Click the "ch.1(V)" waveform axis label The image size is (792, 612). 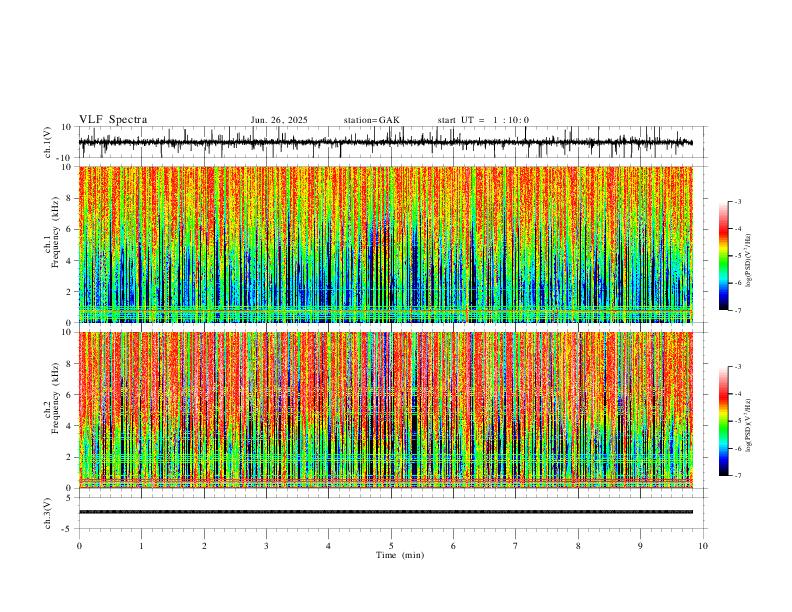point(48,142)
